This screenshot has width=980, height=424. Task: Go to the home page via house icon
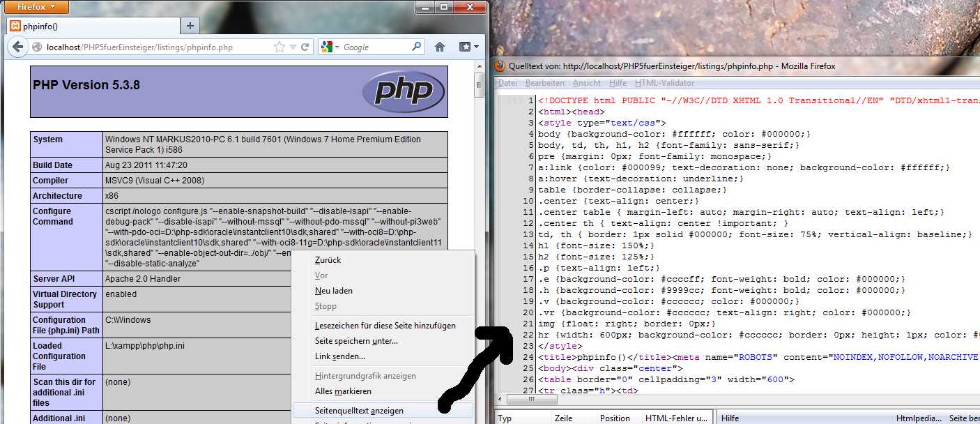440,47
